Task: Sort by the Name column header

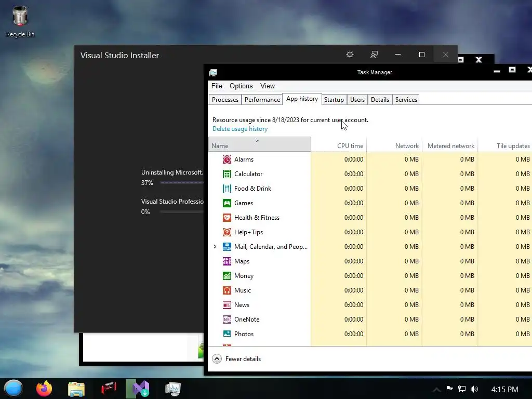Action: click(260, 144)
